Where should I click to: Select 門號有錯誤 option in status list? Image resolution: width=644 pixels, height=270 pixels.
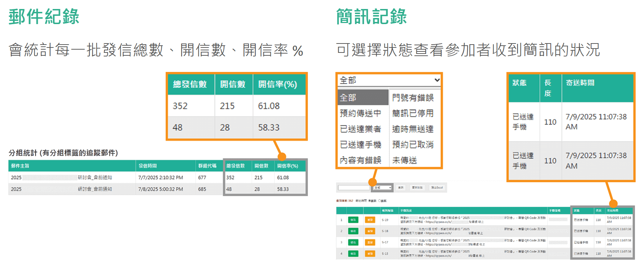[413, 98]
